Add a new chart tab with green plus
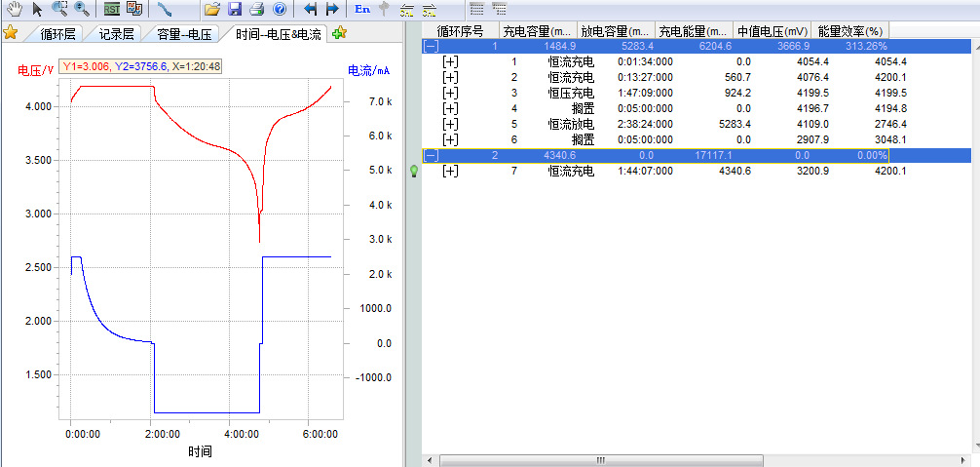Image resolution: width=980 pixels, height=467 pixels. pyautogui.click(x=339, y=33)
